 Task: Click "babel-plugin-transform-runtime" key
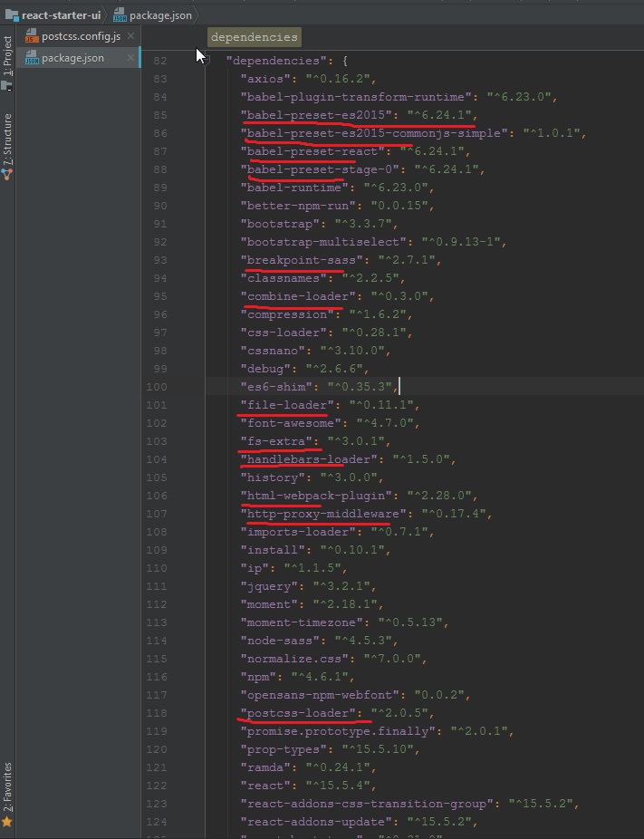tap(356, 97)
